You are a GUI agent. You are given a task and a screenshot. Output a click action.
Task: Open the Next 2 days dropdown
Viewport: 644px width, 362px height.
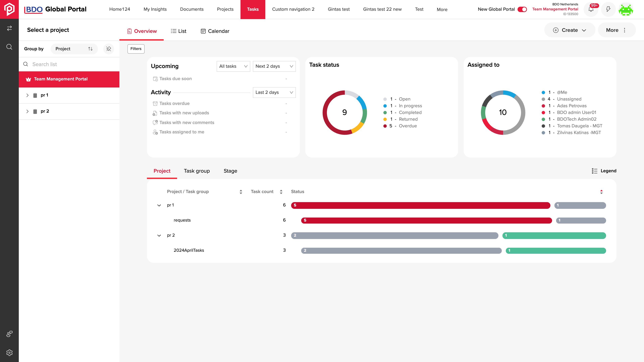coord(274,66)
